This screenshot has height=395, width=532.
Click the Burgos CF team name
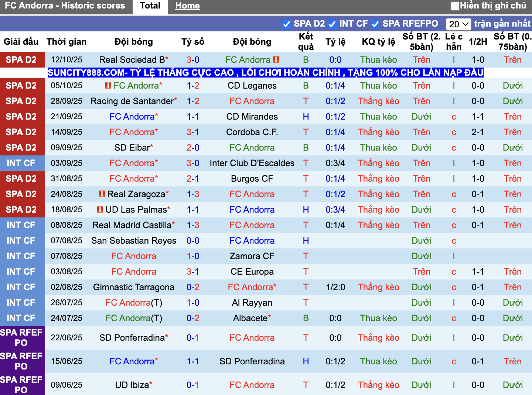pos(252,179)
